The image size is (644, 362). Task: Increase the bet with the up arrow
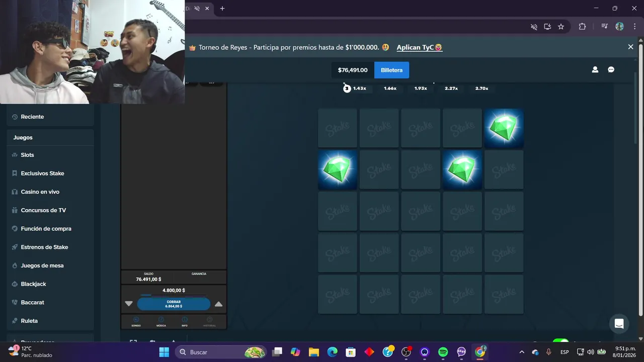[x=218, y=304]
